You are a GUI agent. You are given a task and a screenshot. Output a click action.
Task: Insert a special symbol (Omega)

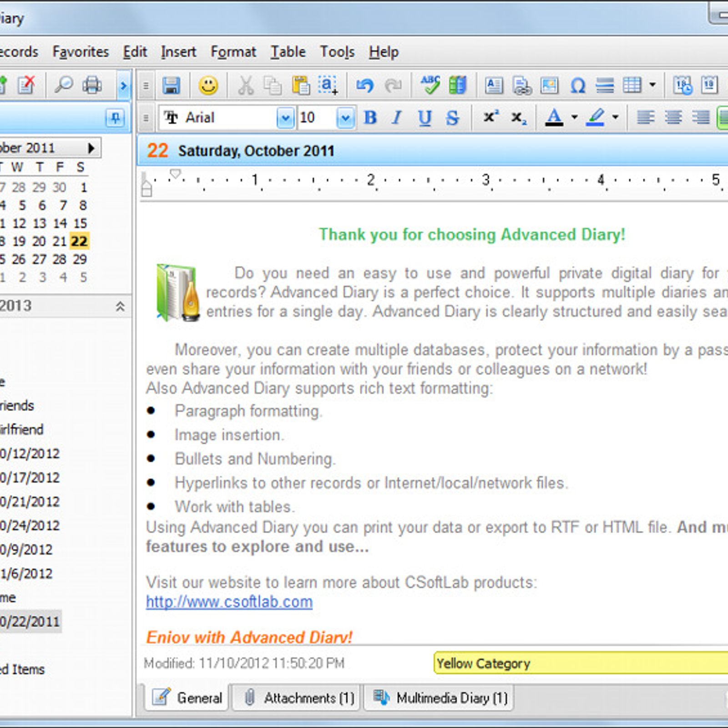click(577, 85)
